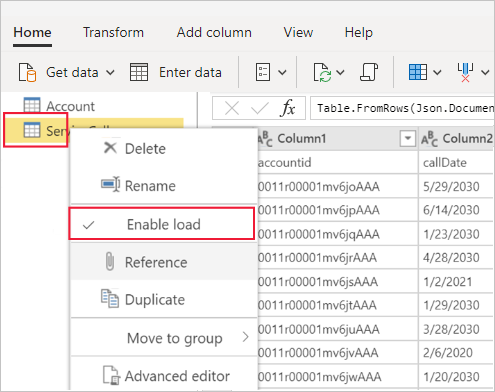Open the Get data dropdown arrow
The height and width of the screenshot is (392, 495).
tap(110, 72)
